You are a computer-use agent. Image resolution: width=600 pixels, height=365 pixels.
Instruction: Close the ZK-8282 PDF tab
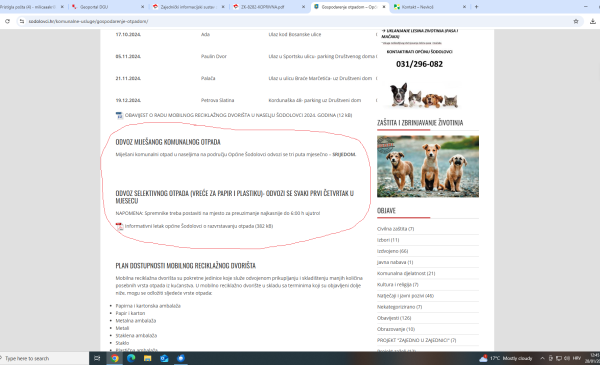point(303,7)
